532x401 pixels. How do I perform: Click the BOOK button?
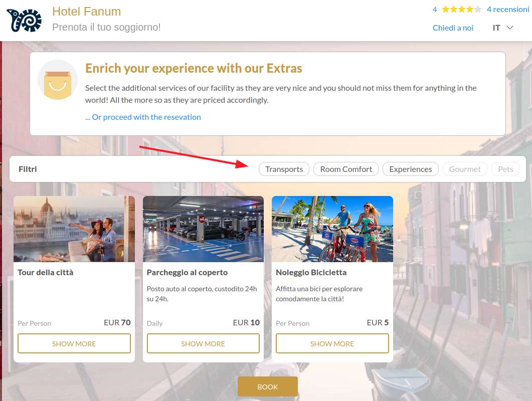pyautogui.click(x=268, y=386)
